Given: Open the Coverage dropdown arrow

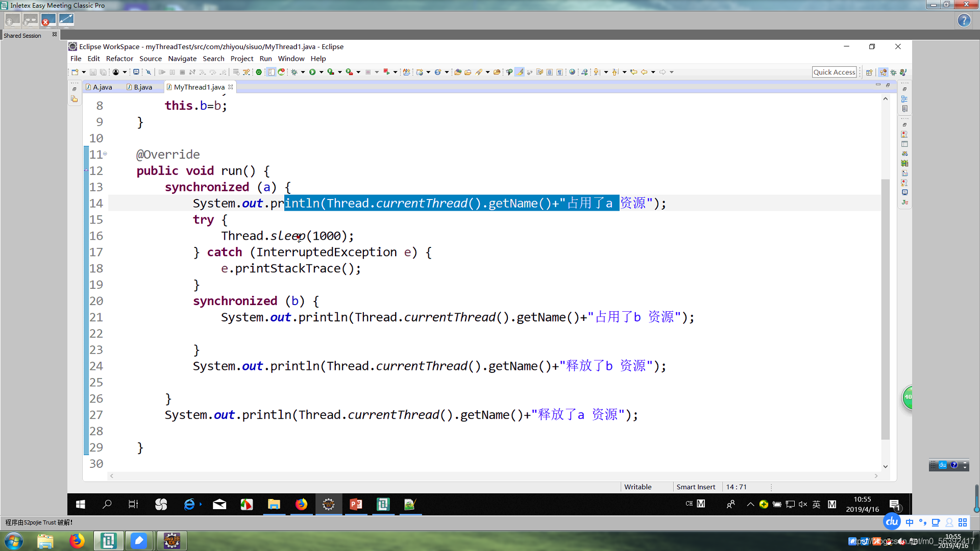Looking at the screenshot, I should pos(339,72).
